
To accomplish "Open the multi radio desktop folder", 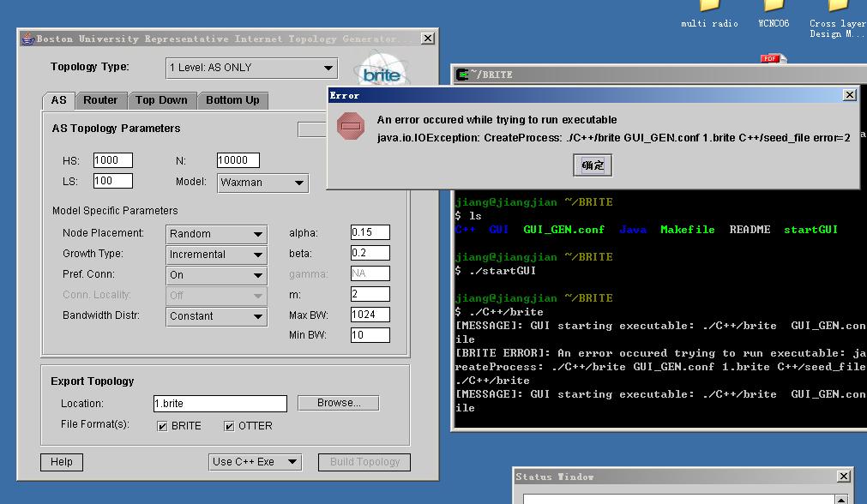I will tap(709, 14).
